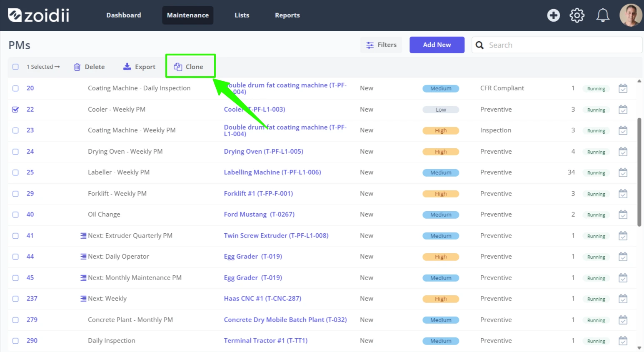The image size is (644, 352).
Task: Click the calendar icon for PM 290
Action: [x=623, y=341]
